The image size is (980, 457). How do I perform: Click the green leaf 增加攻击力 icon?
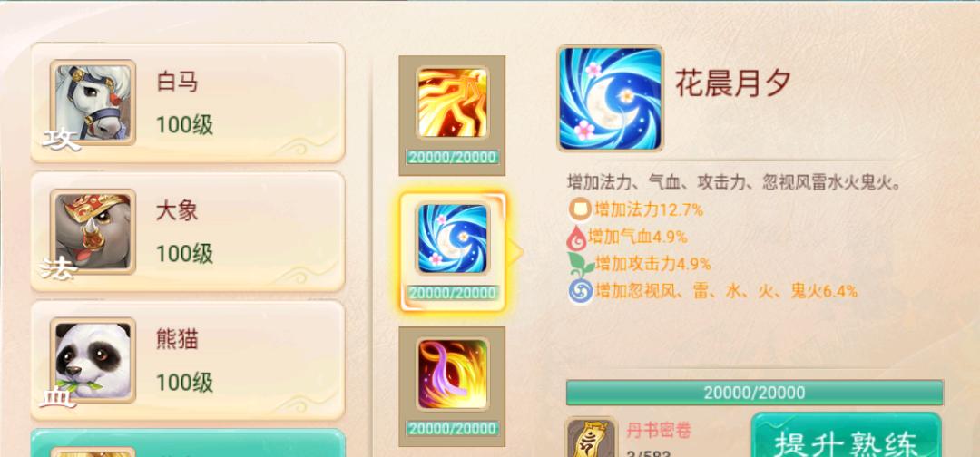(x=580, y=265)
